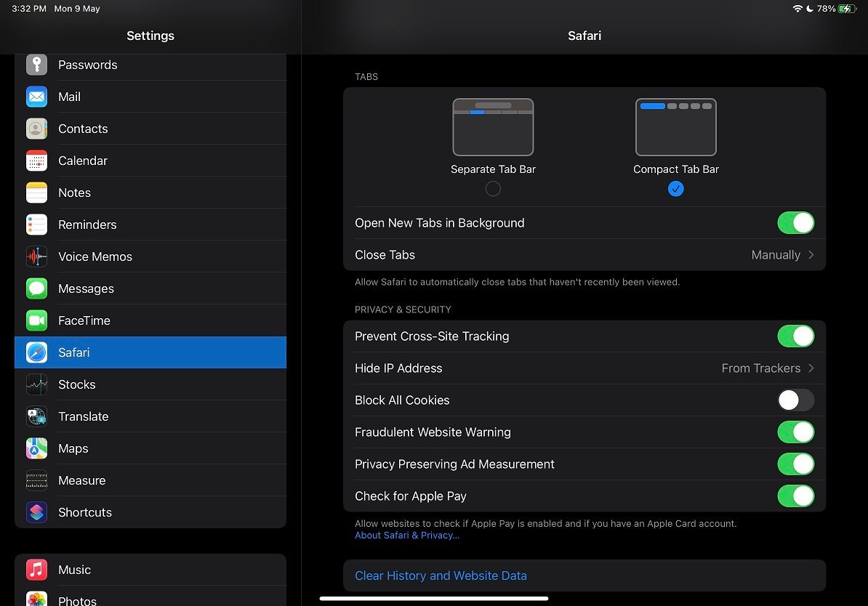Tap the 'From Trackers' value text

click(760, 368)
